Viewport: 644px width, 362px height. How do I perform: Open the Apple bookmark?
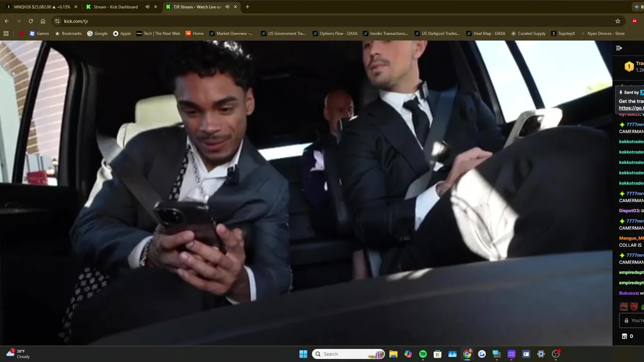pos(122,34)
